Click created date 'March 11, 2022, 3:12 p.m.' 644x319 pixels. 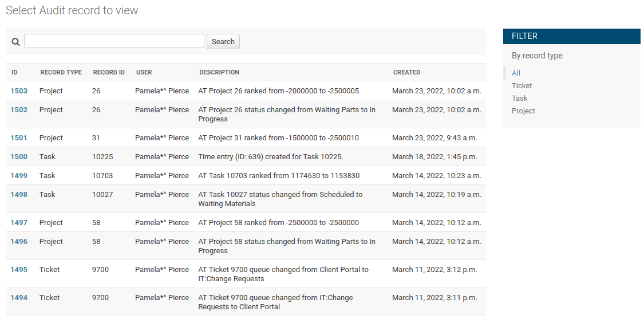pyautogui.click(x=434, y=269)
